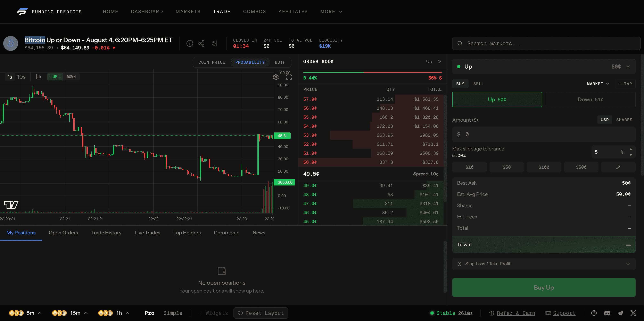Open the market info icon

[190, 43]
